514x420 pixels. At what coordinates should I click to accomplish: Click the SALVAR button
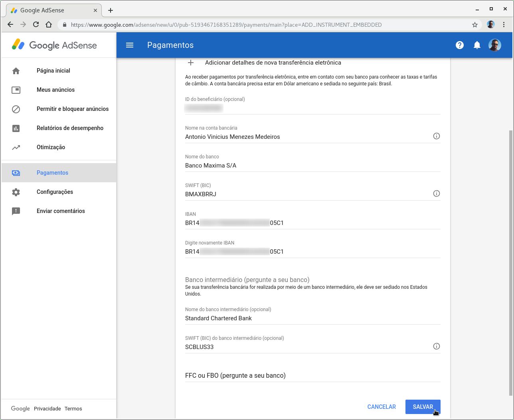tap(423, 407)
